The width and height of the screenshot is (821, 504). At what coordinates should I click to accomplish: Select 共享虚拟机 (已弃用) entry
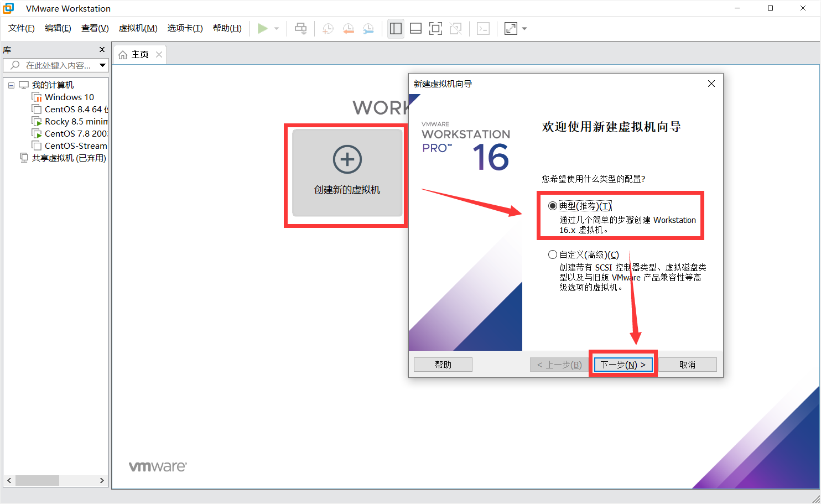pos(69,158)
